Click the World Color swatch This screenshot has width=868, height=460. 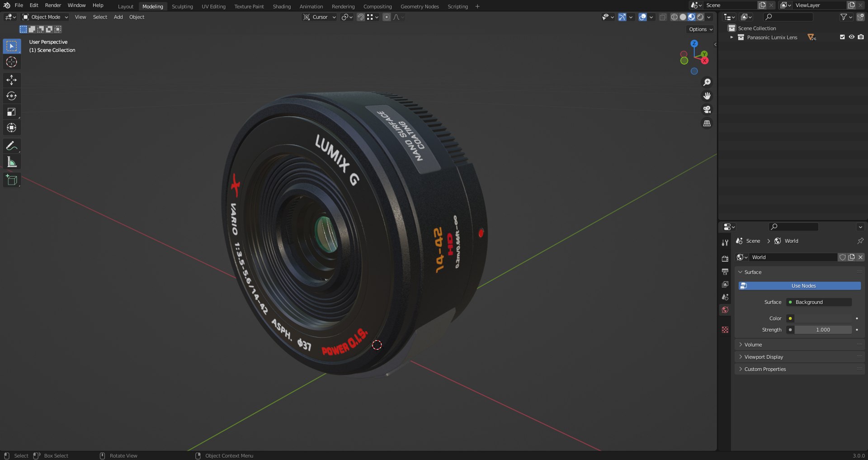823,318
